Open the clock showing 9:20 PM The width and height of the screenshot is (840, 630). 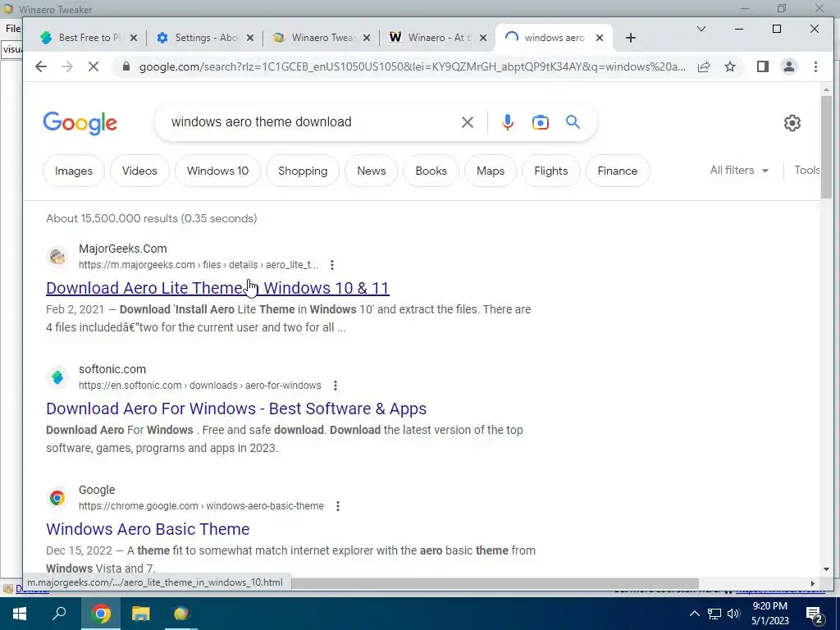(x=769, y=614)
